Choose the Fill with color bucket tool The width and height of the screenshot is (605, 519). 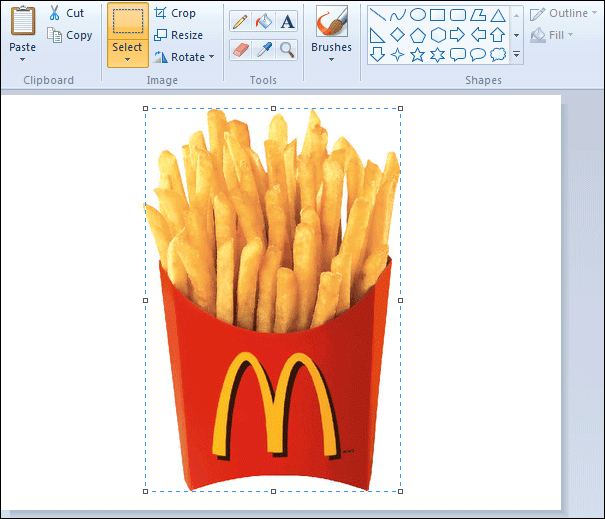point(264,21)
